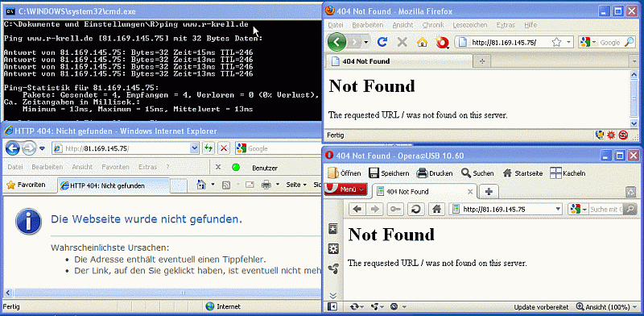This screenshot has height=316, width=644.
Task: Click green status dot beside Benutzer
Action: (236, 168)
